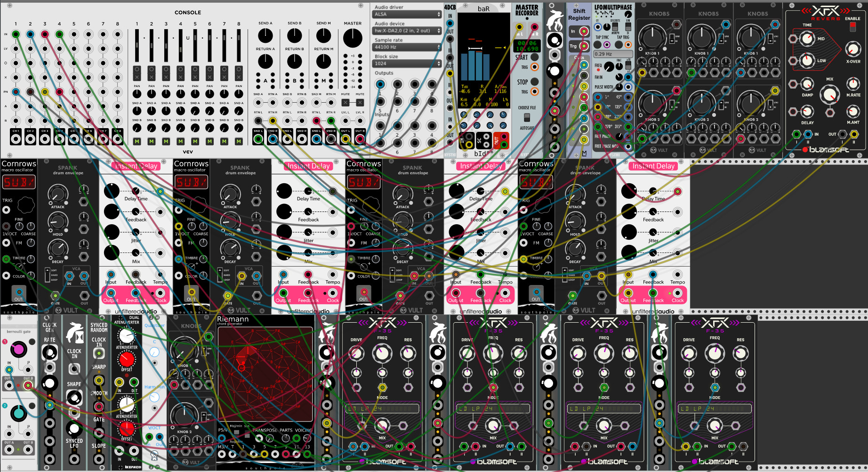The height and width of the screenshot is (472, 868).
Task: Click XFX Reverb IN I jack
Action: [x=796, y=134]
